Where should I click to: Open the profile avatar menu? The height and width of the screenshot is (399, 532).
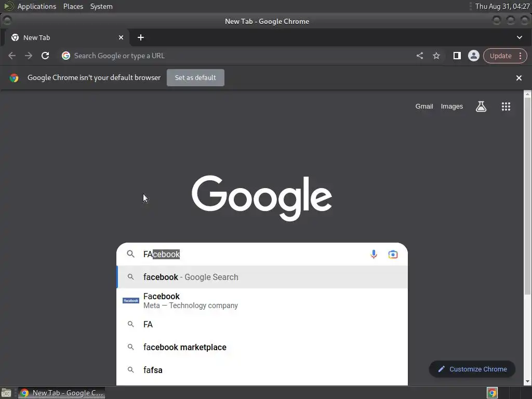(474, 56)
